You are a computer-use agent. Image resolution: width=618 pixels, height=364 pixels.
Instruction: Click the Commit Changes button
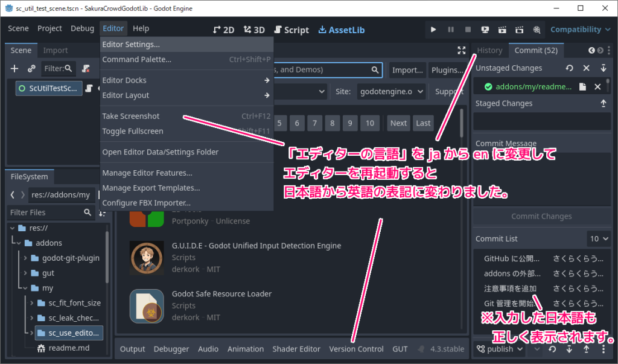(541, 216)
